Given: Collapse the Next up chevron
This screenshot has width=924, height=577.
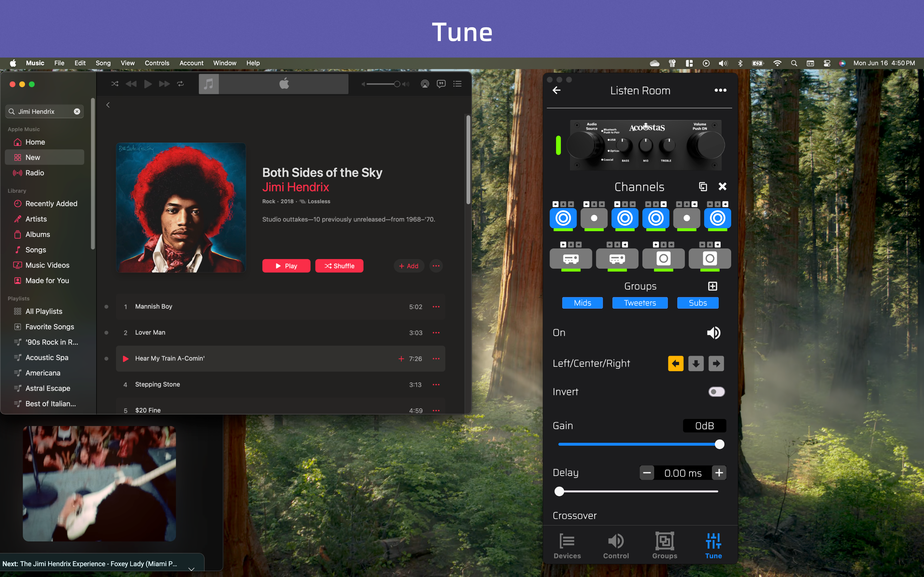Looking at the screenshot, I should tap(191, 569).
